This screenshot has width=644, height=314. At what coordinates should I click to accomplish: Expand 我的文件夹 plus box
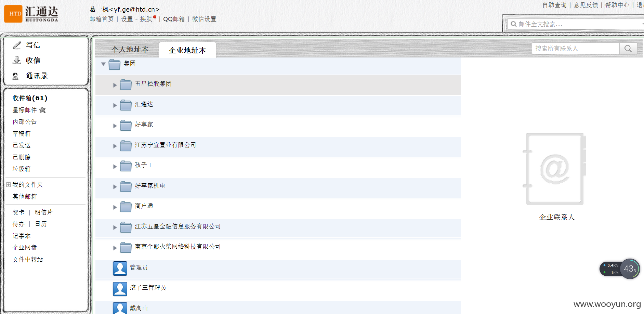(x=8, y=185)
